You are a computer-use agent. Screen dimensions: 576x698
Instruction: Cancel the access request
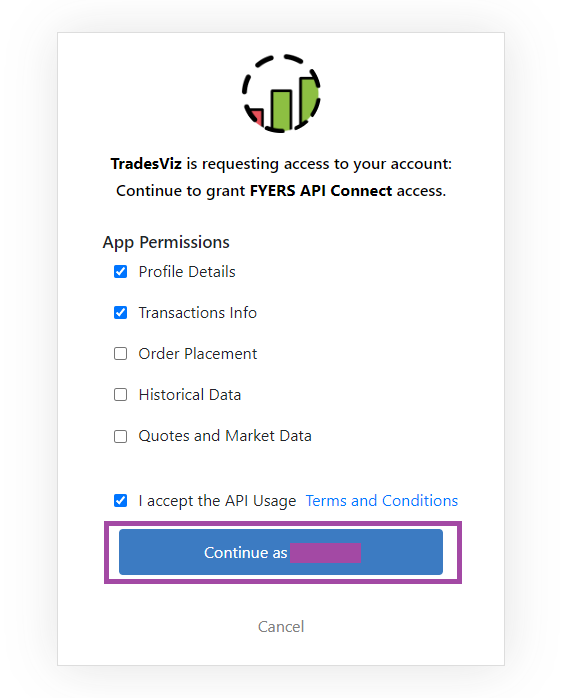coord(281,626)
